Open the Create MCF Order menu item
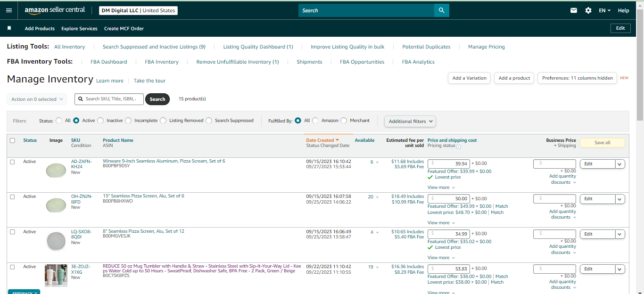This screenshot has width=644, height=294. point(124,28)
